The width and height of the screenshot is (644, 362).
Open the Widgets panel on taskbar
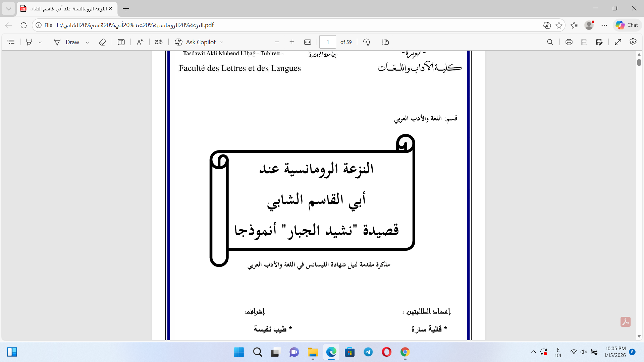click(12, 352)
